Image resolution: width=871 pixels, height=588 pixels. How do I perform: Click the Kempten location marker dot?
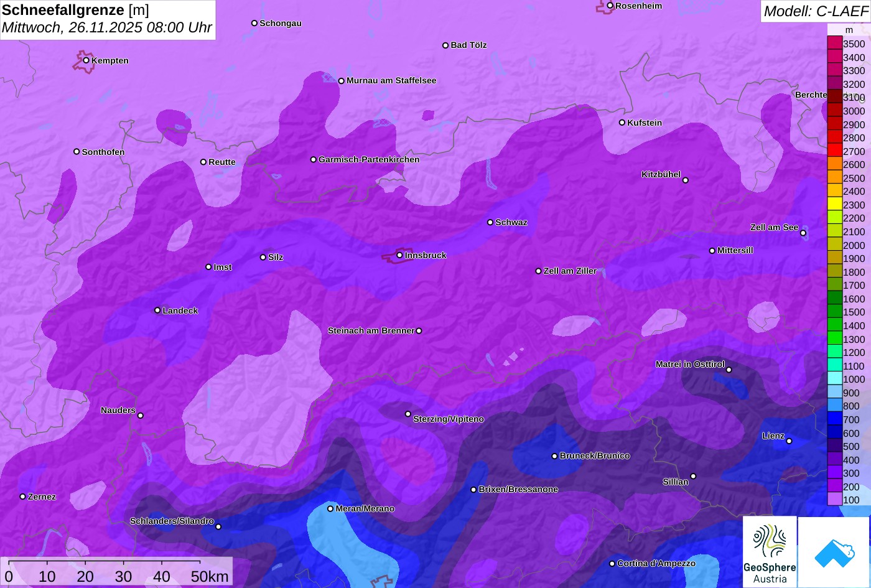[86, 60]
